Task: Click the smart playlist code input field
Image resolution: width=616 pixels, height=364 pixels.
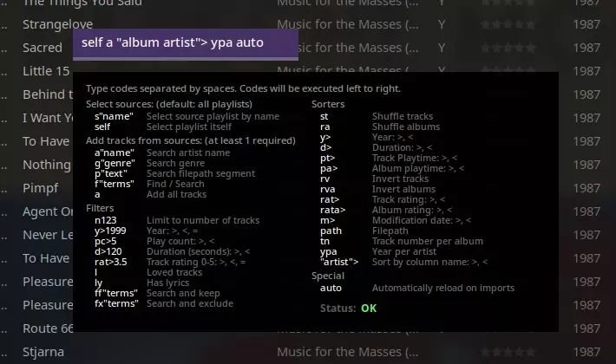Action: [186, 42]
